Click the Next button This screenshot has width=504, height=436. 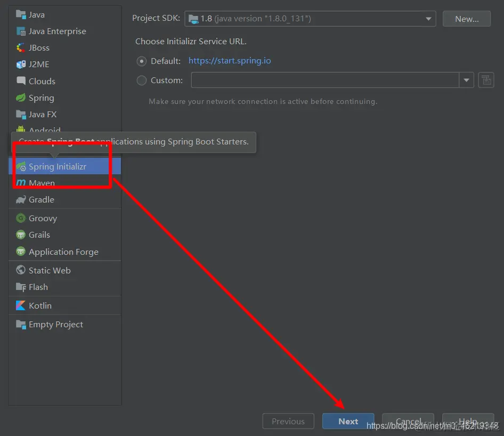click(348, 421)
